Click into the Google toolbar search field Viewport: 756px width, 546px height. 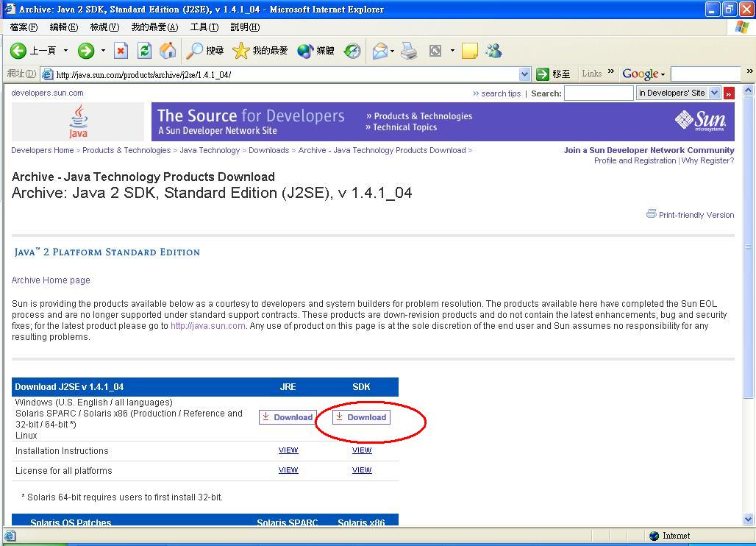[706, 74]
